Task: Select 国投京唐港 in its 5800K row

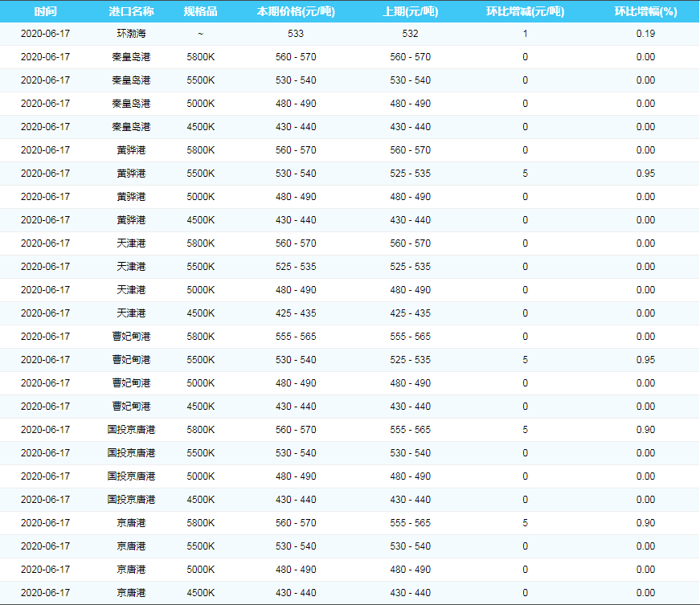Action: coord(131,430)
